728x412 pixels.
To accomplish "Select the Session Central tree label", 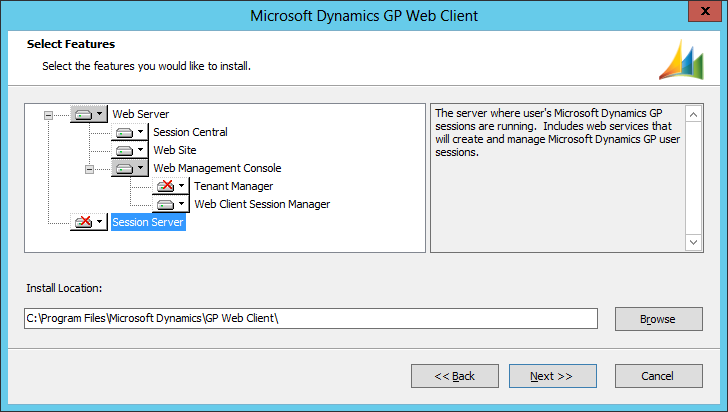I will coord(190,132).
